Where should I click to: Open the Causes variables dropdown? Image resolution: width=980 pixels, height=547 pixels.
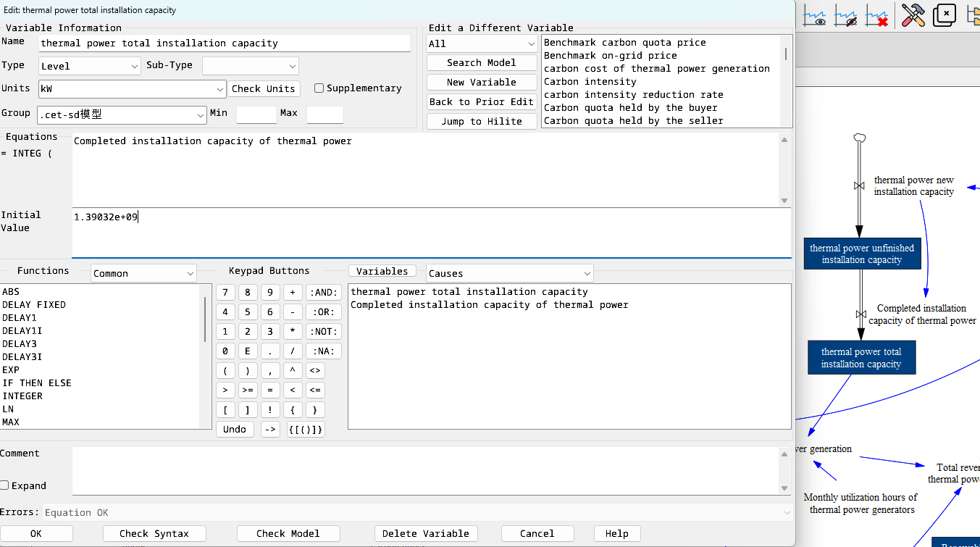[x=509, y=274]
